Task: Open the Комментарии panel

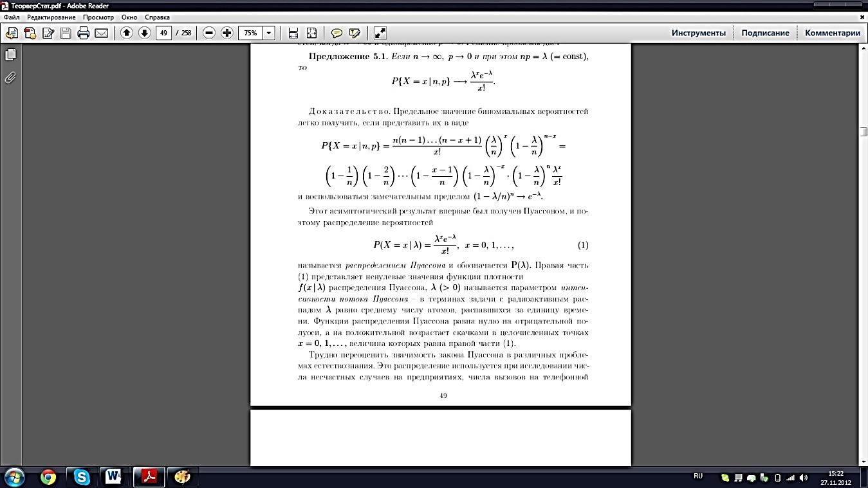Action: pyautogui.click(x=833, y=33)
